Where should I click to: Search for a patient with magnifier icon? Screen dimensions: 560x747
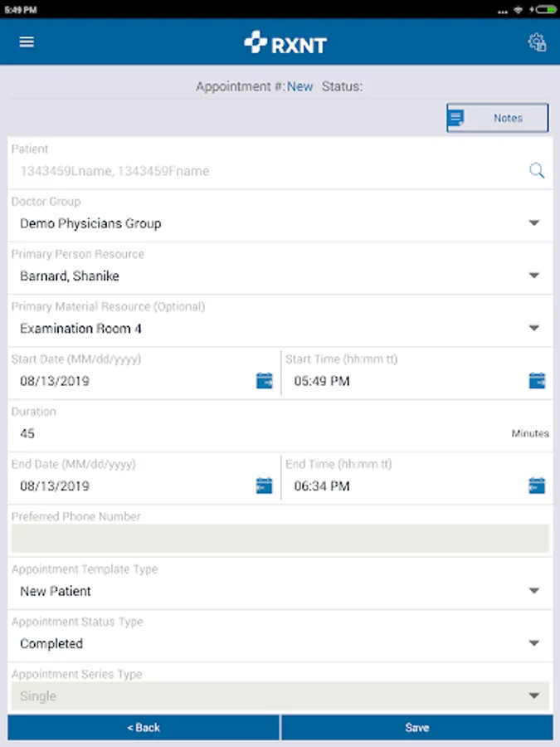[x=537, y=171]
